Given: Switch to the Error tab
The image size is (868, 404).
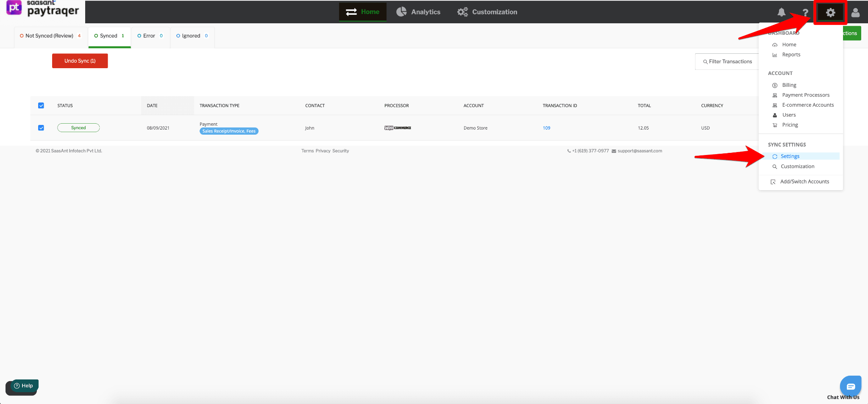Looking at the screenshot, I should [150, 36].
